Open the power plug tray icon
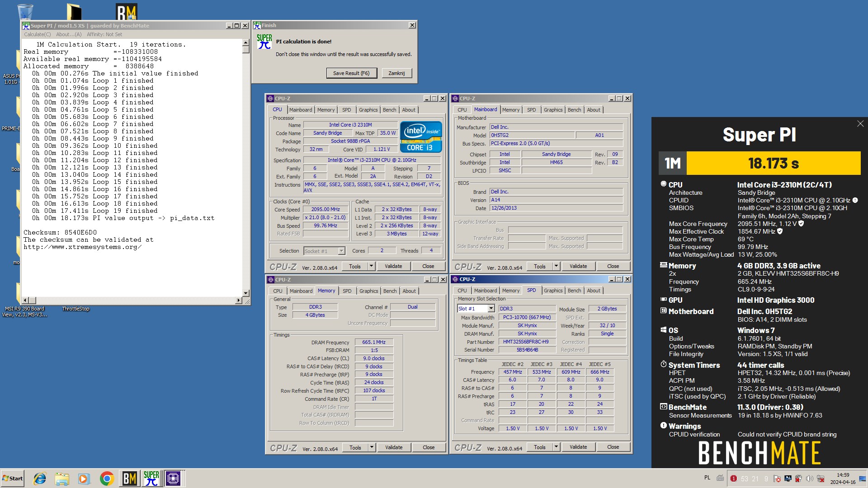The width and height of the screenshot is (868, 488). (798, 479)
